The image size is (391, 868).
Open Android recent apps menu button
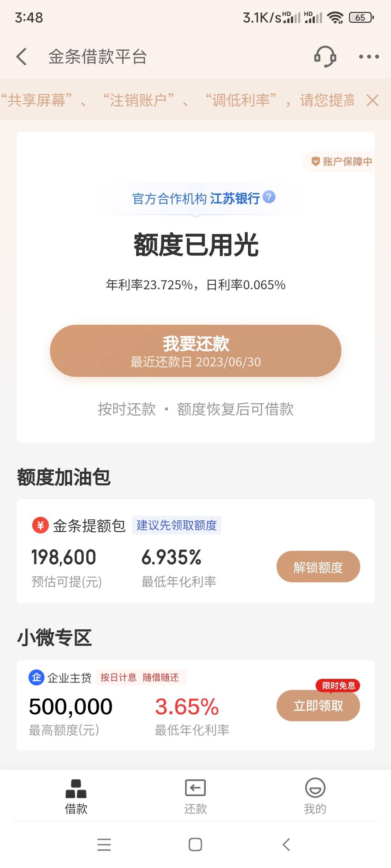[x=104, y=845]
